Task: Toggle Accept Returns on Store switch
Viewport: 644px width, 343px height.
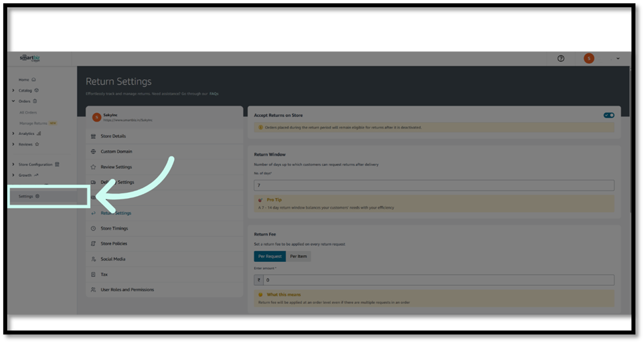Action: 609,115
